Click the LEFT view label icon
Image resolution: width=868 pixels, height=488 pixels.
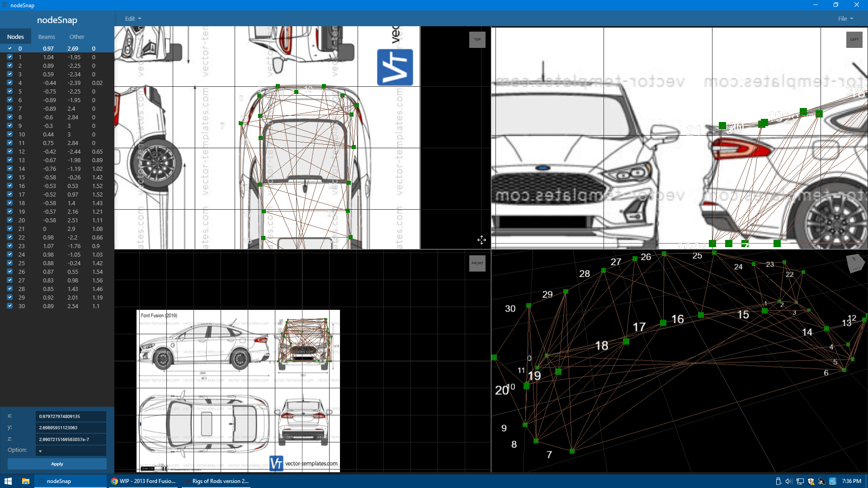[854, 40]
